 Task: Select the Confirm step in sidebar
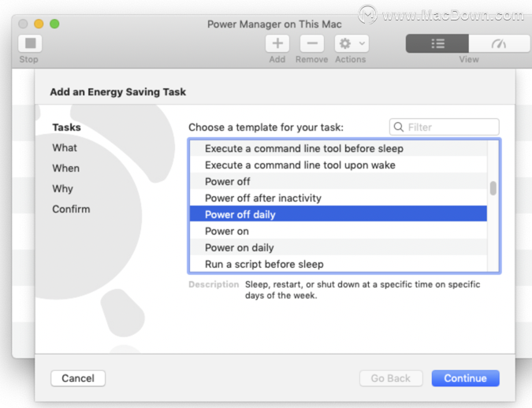pos(71,209)
